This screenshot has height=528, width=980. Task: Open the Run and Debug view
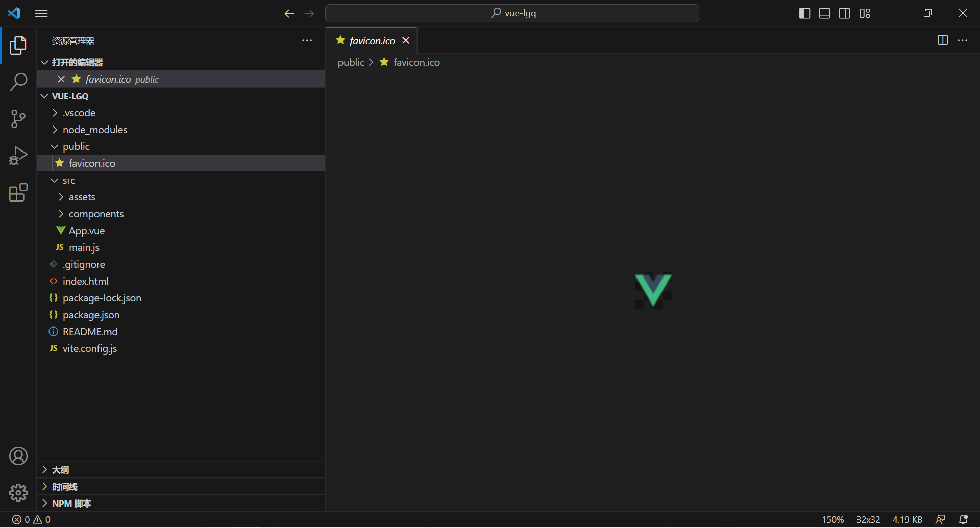tap(18, 156)
